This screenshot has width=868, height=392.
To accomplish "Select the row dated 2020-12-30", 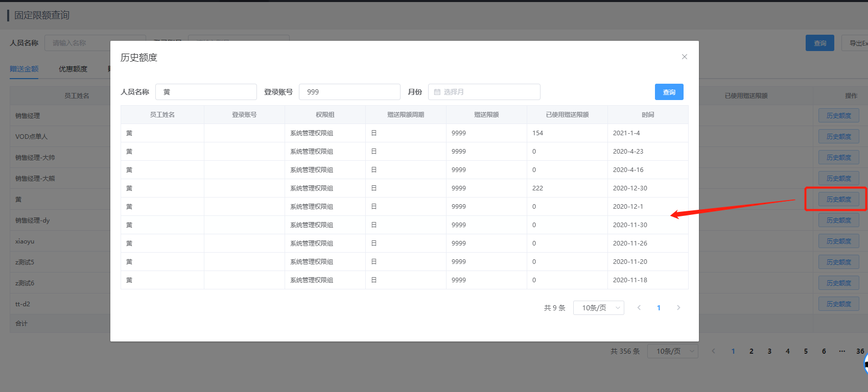I will click(405, 188).
